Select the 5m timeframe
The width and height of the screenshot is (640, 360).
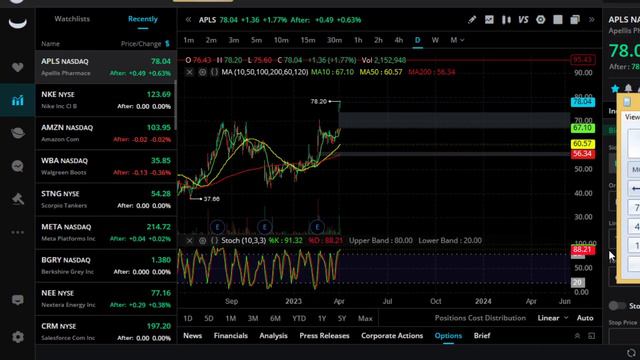256,40
